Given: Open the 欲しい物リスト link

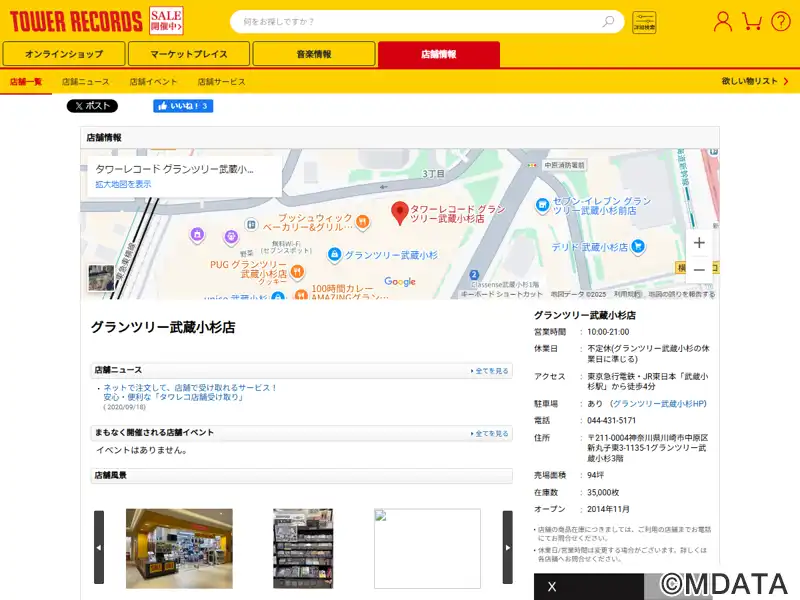Looking at the screenshot, I should tap(755, 81).
